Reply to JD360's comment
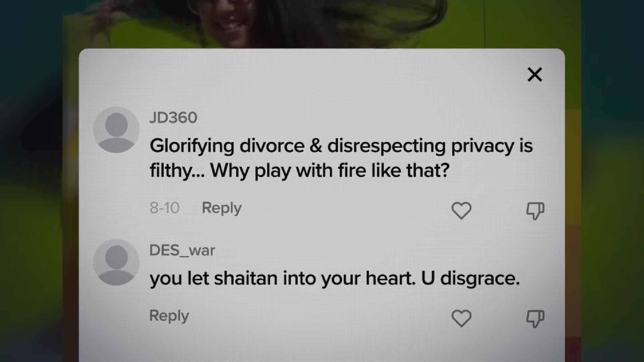Viewport: 644px width, 362px height. [x=221, y=208]
